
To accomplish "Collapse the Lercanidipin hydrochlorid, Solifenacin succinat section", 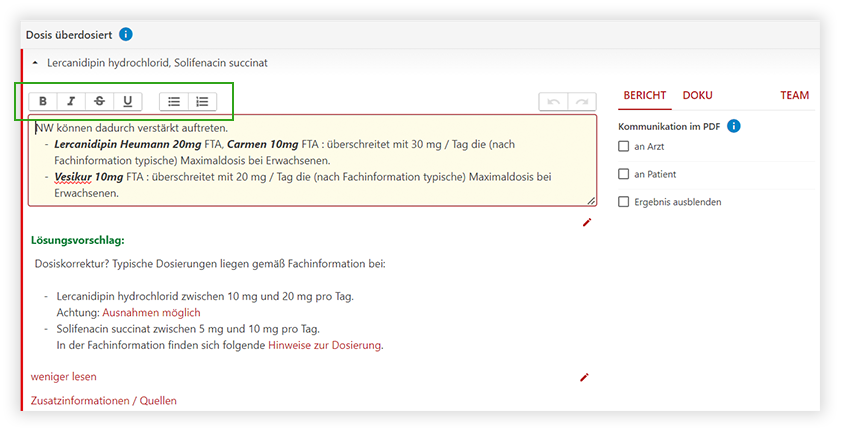I will click(x=35, y=63).
